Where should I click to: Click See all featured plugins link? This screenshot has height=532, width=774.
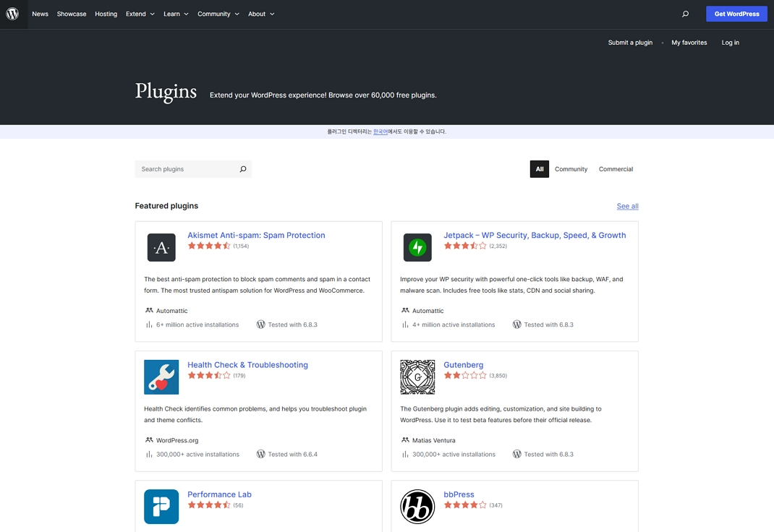(x=627, y=206)
